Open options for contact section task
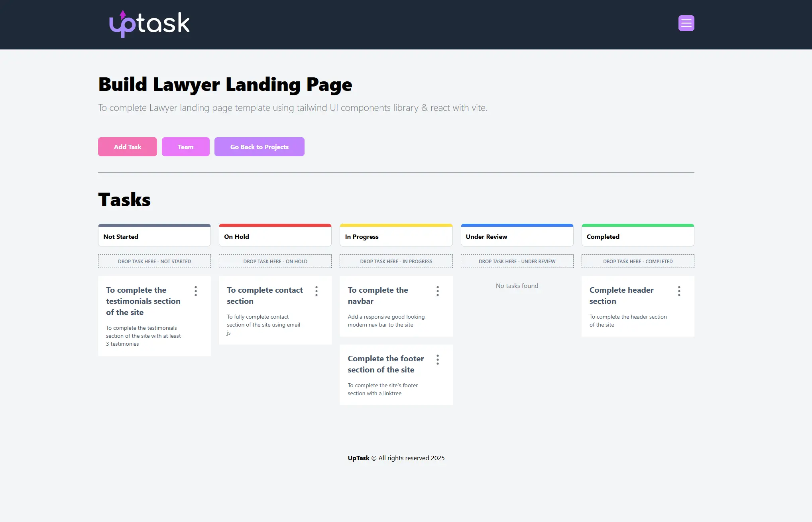The height and width of the screenshot is (522, 812). pos(317,291)
